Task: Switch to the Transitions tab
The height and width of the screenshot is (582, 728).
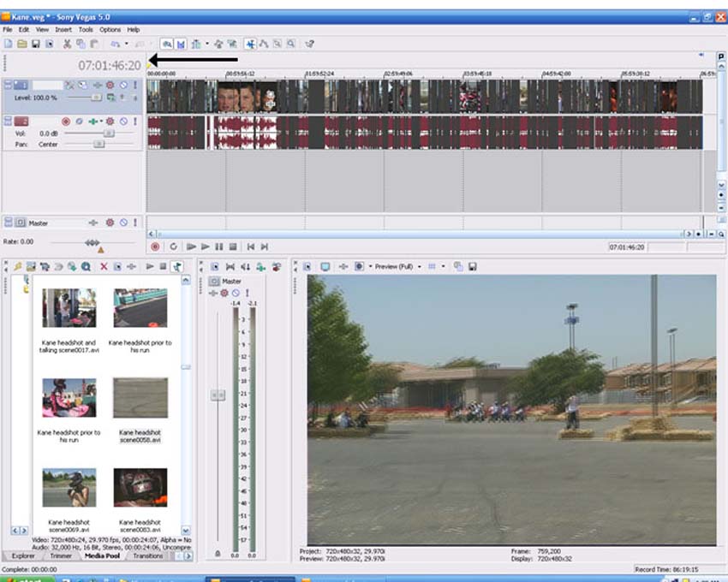Action: coord(147,555)
